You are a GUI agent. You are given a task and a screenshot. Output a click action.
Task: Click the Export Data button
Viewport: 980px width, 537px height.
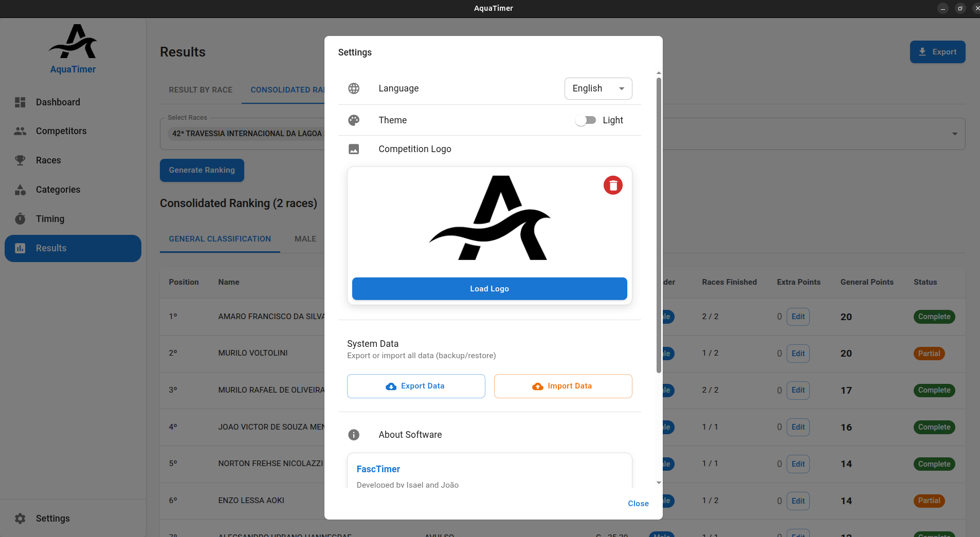point(416,386)
